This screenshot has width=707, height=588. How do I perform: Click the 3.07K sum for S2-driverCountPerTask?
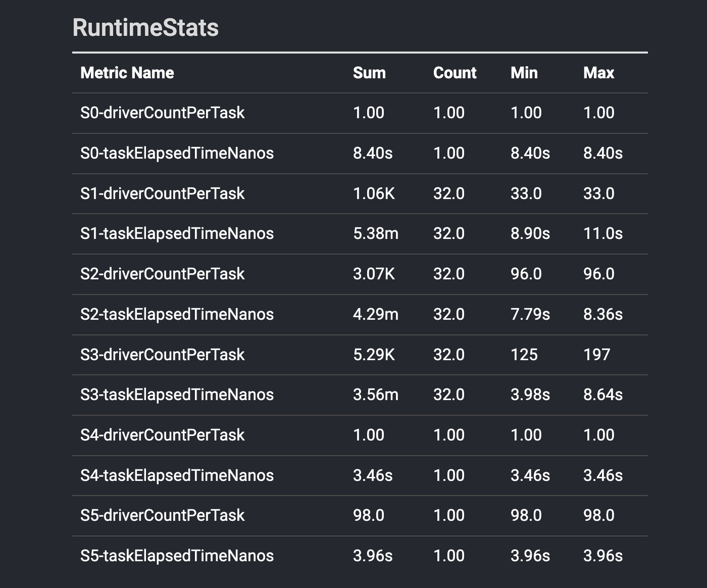tap(374, 274)
